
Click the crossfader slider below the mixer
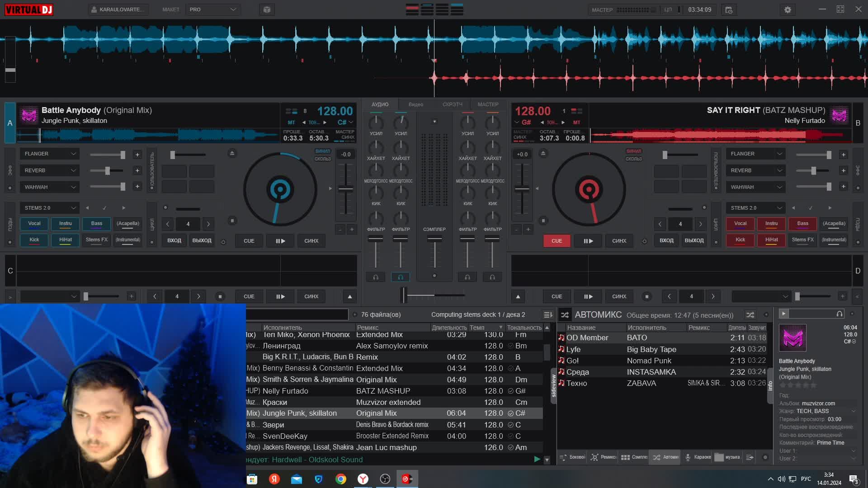coord(404,295)
